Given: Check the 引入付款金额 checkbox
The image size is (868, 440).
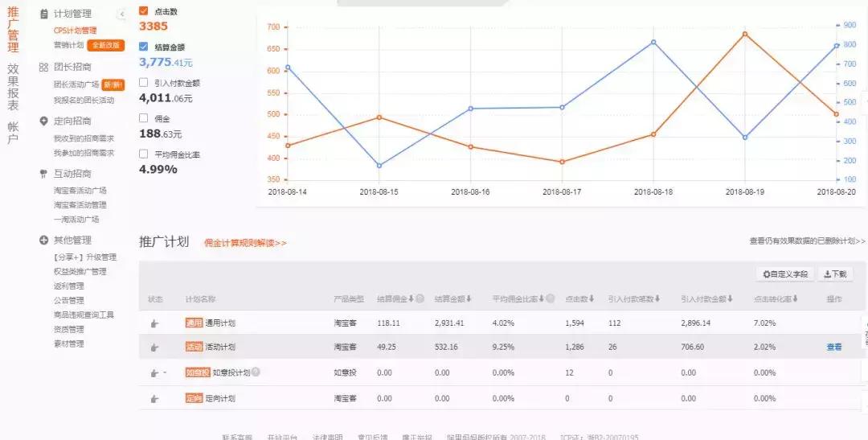Looking at the screenshot, I should 144,83.
